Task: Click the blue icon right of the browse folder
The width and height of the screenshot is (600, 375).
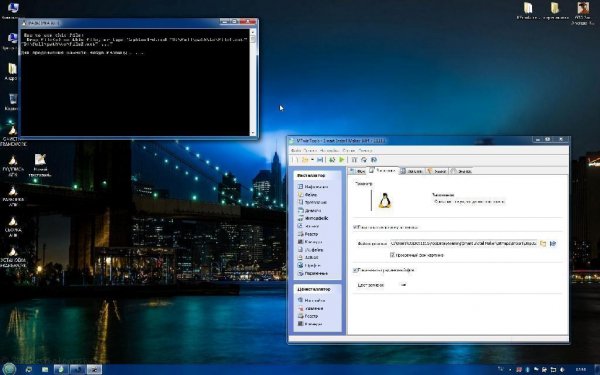Action: coord(553,243)
